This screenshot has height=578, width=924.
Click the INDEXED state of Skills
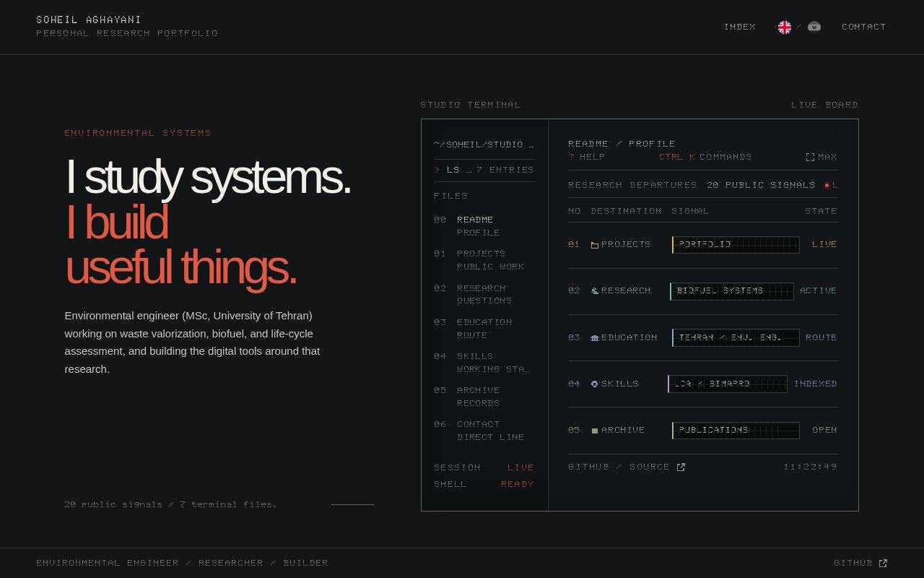pyautogui.click(x=816, y=384)
